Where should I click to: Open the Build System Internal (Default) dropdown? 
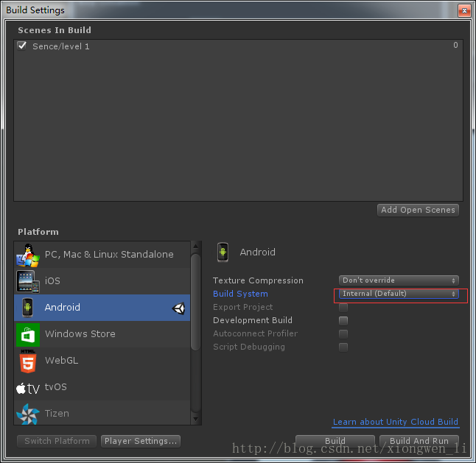(399, 294)
